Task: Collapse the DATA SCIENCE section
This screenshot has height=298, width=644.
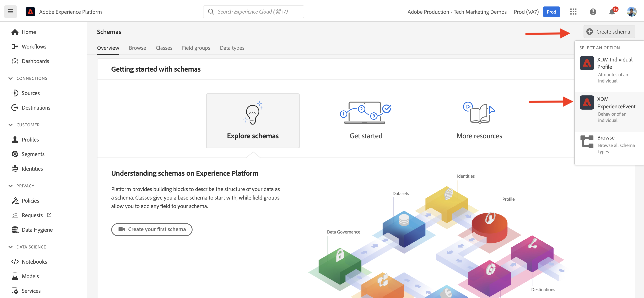Action: [x=11, y=247]
